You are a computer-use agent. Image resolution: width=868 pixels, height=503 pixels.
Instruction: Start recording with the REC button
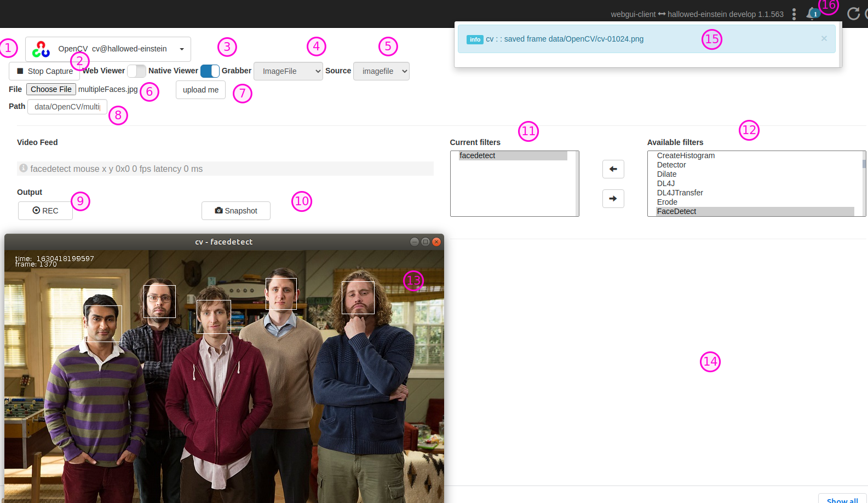click(x=45, y=211)
